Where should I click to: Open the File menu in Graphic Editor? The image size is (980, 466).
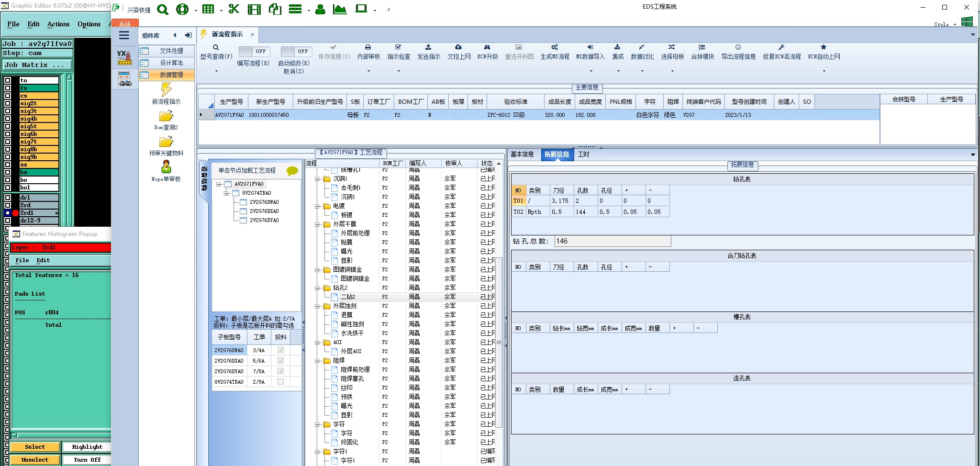(13, 24)
